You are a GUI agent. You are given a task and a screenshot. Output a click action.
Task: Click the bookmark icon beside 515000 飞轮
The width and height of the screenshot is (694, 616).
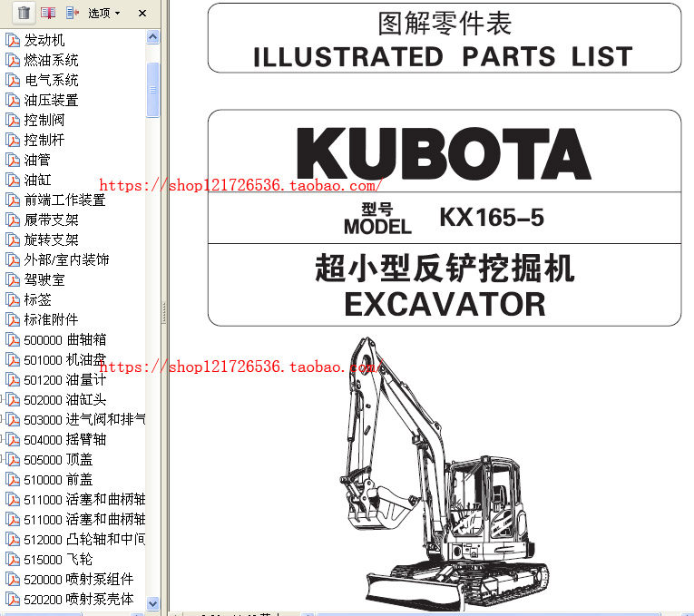pos(13,560)
